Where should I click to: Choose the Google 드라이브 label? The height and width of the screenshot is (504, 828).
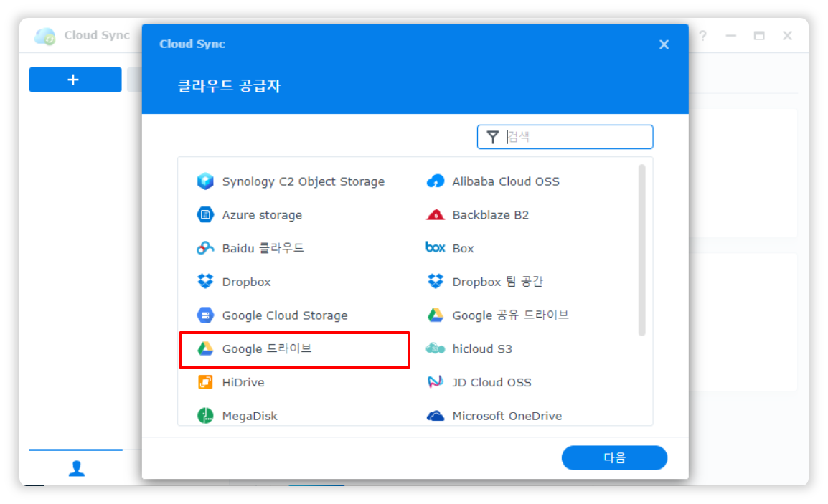pos(267,349)
